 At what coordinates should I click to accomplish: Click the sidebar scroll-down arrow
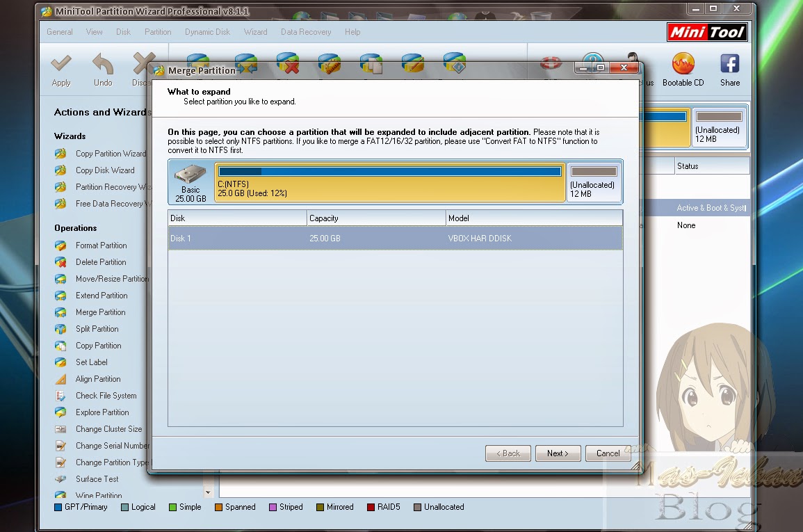pos(208,492)
